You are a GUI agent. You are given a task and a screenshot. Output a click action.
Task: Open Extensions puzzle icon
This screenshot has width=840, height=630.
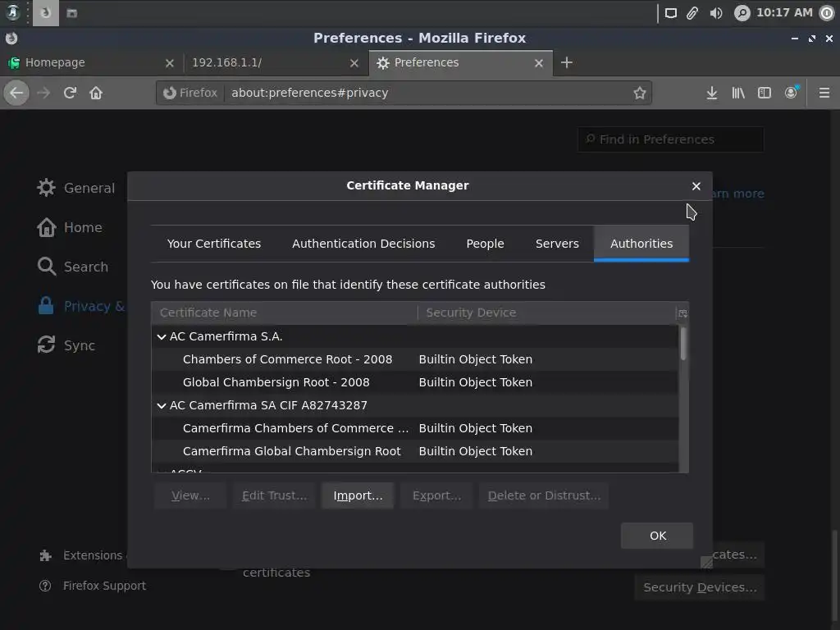click(x=46, y=555)
